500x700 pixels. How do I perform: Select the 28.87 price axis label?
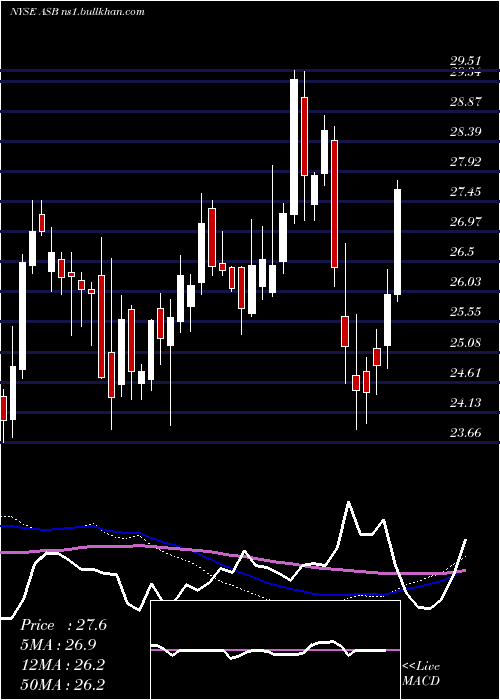(x=465, y=102)
